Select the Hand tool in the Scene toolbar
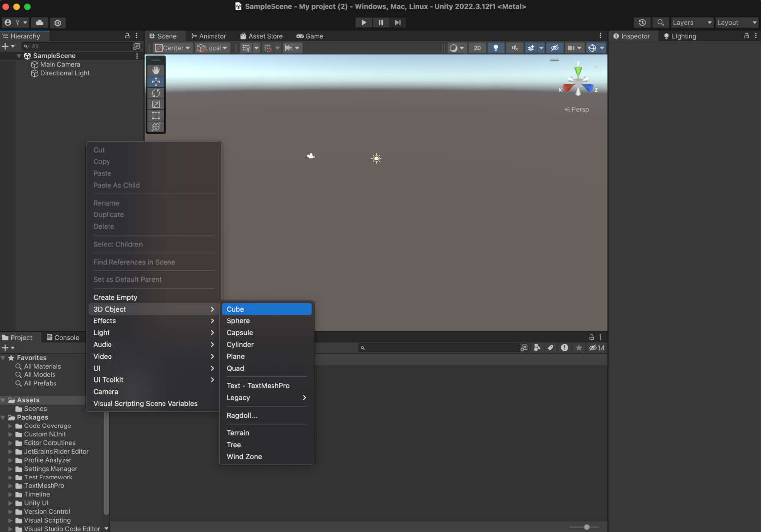The height and width of the screenshot is (532, 761). tap(156, 70)
